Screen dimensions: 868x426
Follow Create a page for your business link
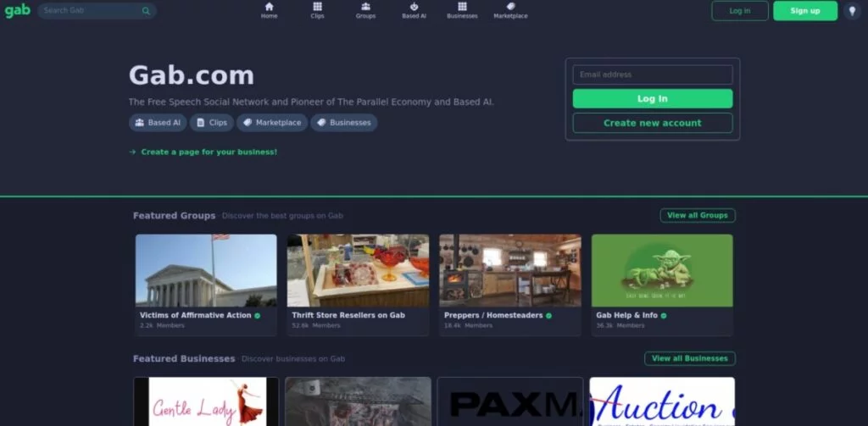tap(209, 152)
